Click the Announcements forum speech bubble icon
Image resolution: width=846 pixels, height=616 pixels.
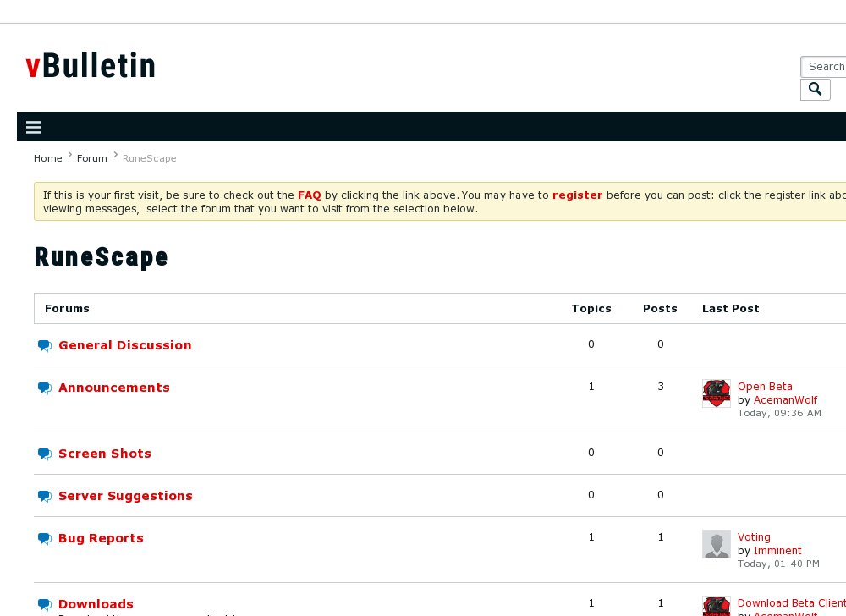pos(45,388)
